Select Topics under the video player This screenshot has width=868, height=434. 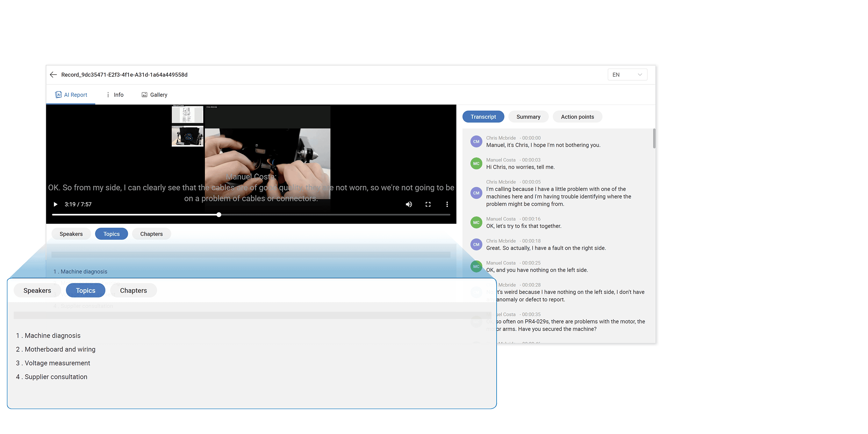point(111,234)
